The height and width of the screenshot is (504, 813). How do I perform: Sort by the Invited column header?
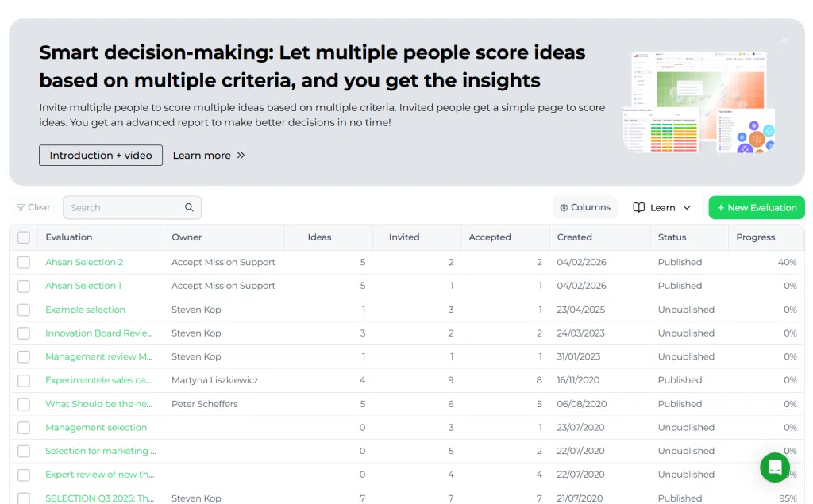click(404, 237)
